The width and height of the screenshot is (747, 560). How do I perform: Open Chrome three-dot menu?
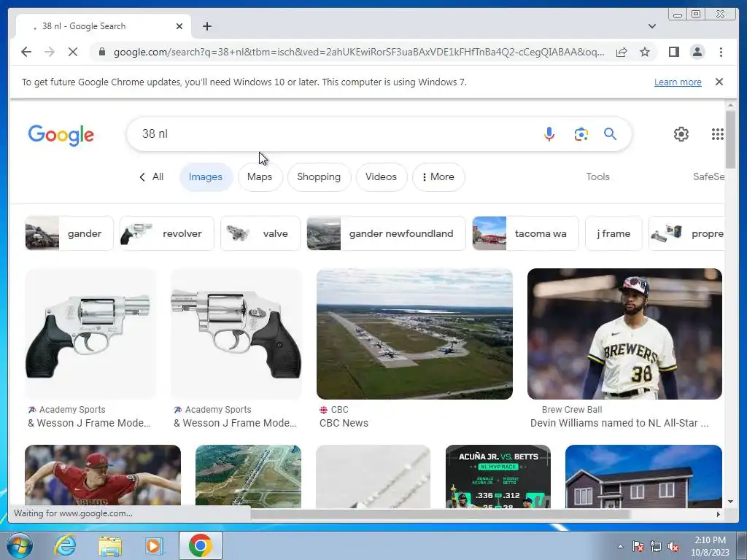coord(721,52)
